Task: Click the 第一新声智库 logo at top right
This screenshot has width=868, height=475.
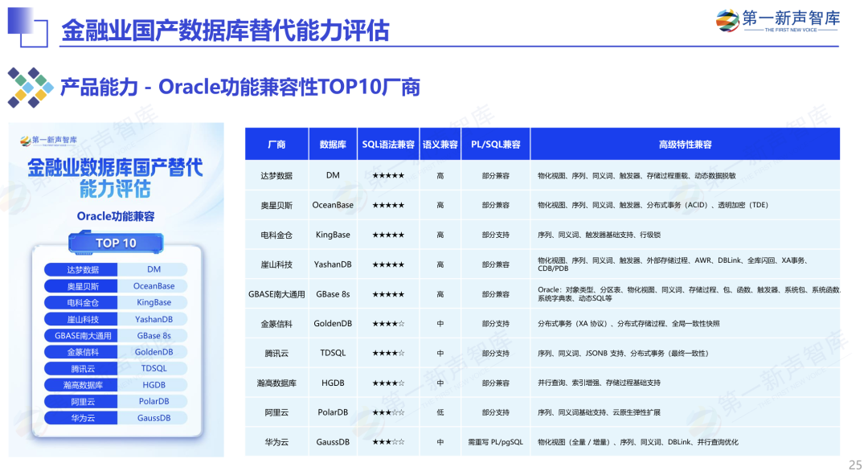Action: [778, 20]
